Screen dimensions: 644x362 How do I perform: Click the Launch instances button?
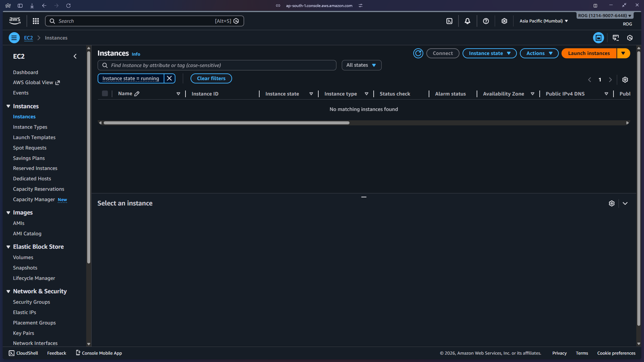click(589, 53)
